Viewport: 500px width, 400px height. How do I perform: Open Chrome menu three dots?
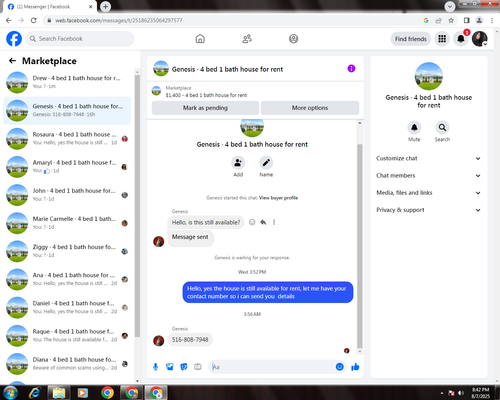[x=492, y=20]
